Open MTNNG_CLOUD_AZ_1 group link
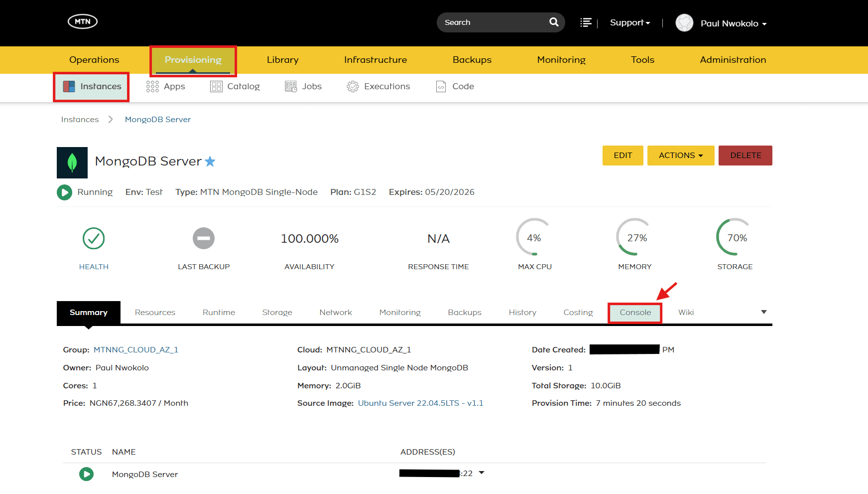The image size is (868, 494). tap(136, 350)
